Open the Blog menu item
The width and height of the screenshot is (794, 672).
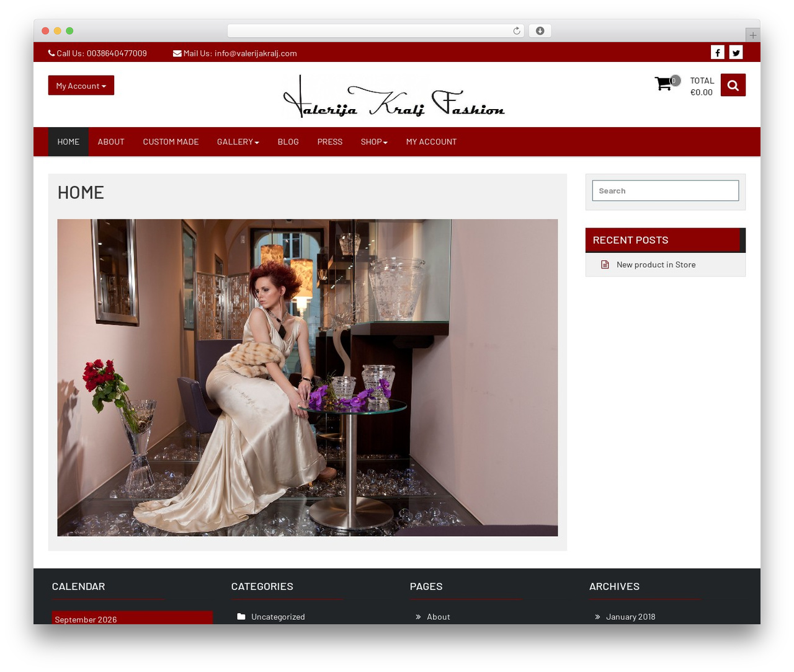pos(288,142)
